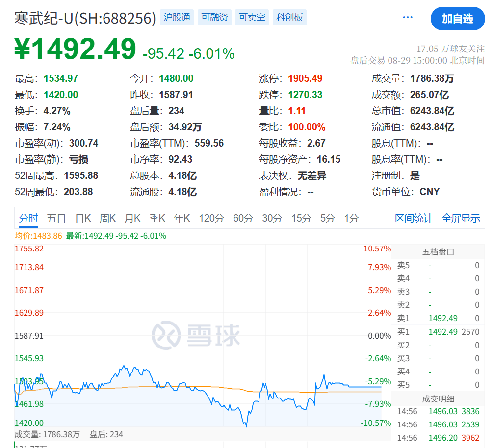Click the 可卖空 tag
This screenshot has width=493, height=448.
click(x=252, y=16)
